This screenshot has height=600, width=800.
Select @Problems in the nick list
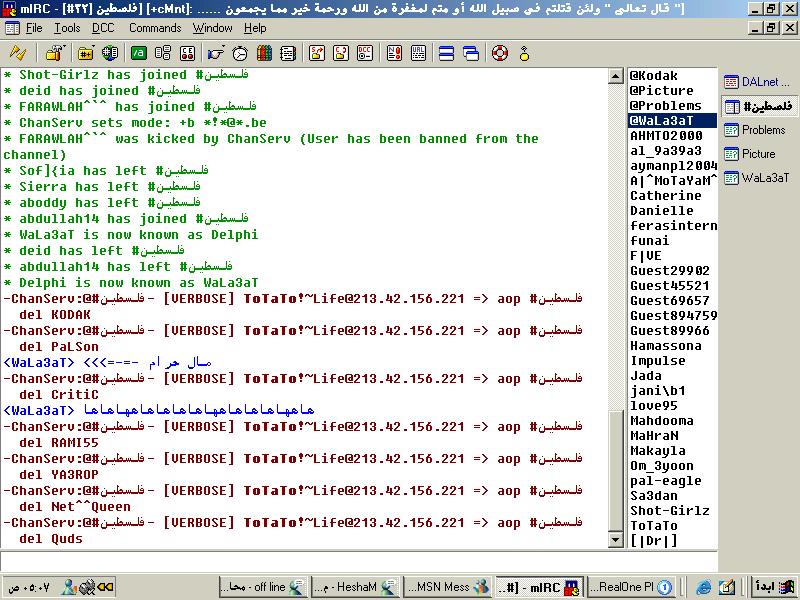click(672, 106)
